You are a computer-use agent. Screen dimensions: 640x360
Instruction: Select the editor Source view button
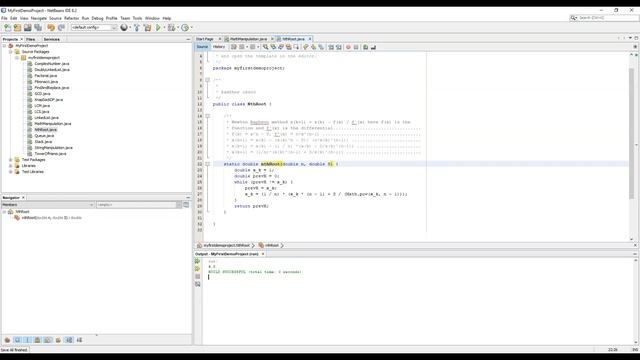[202, 47]
